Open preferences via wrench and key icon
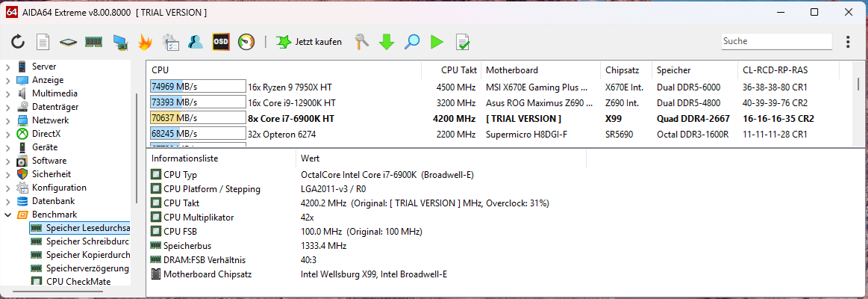 (362, 42)
